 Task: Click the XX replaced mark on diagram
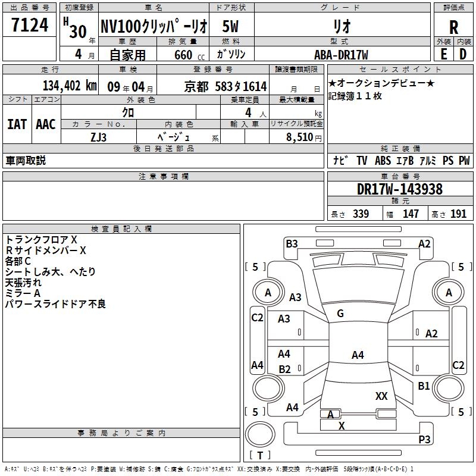[x=381, y=396]
